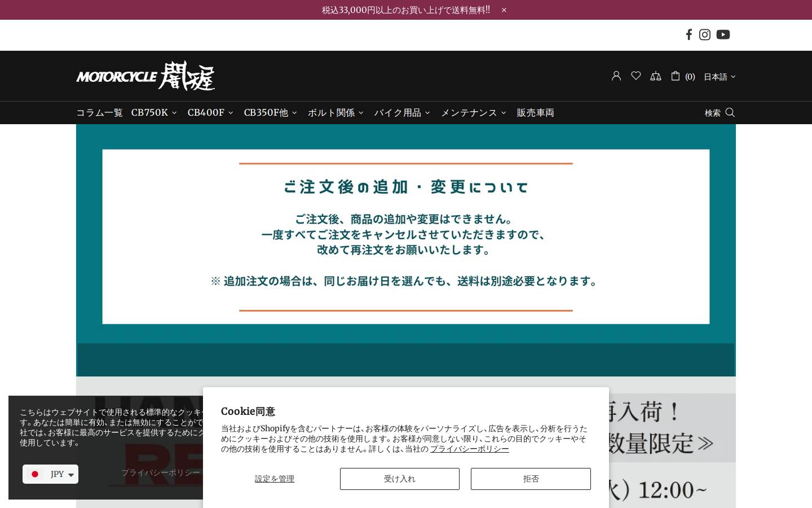The width and height of the screenshot is (812, 508).
Task: Decline cookies with 拒否 button
Action: (x=531, y=479)
